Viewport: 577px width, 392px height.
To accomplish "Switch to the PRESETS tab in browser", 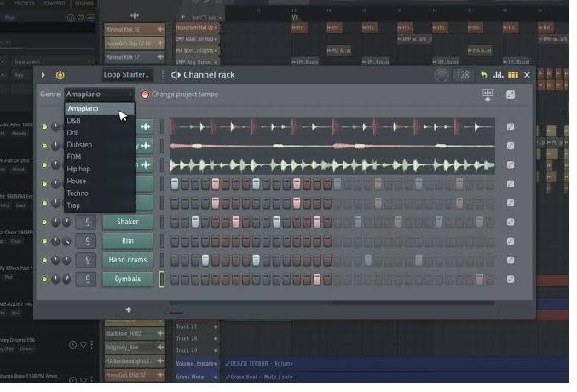I will click(24, 3).
